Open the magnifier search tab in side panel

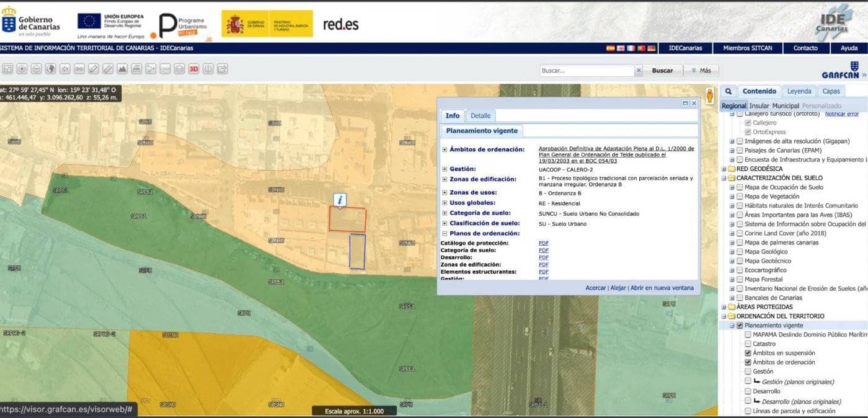728,91
